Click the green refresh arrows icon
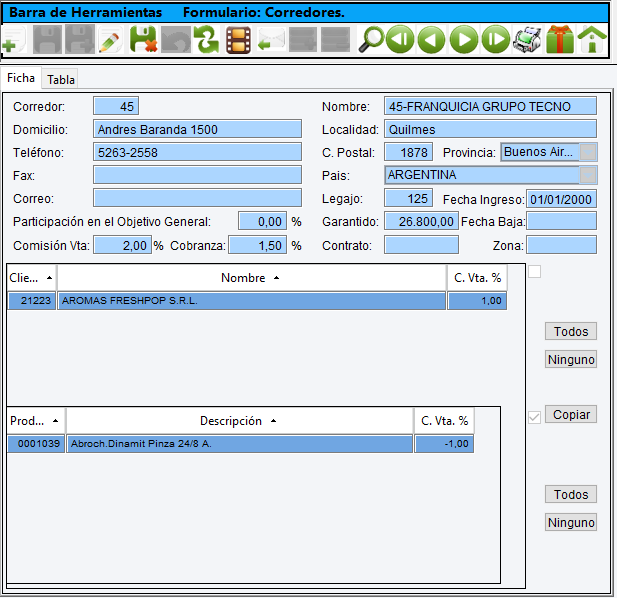Screen dimensions: 617x598 point(207,39)
